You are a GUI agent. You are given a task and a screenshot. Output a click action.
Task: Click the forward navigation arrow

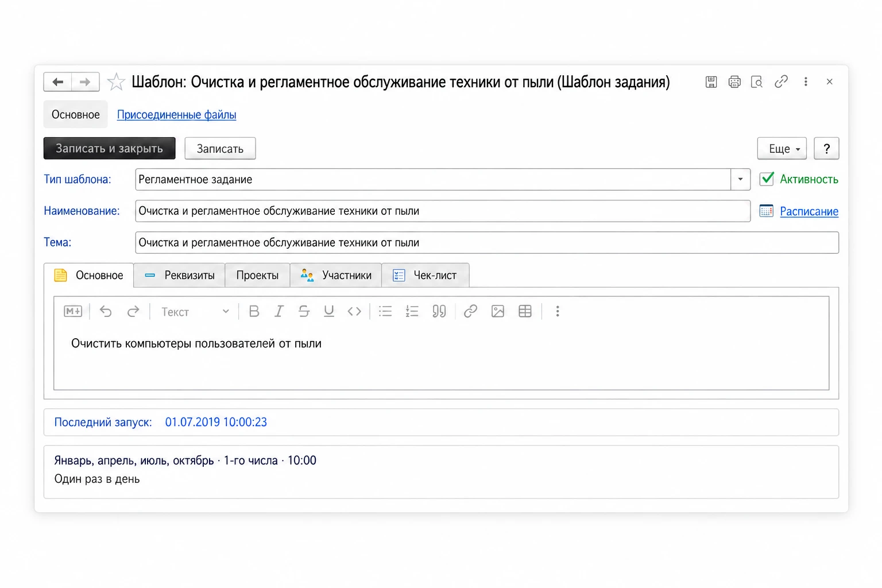tap(85, 82)
